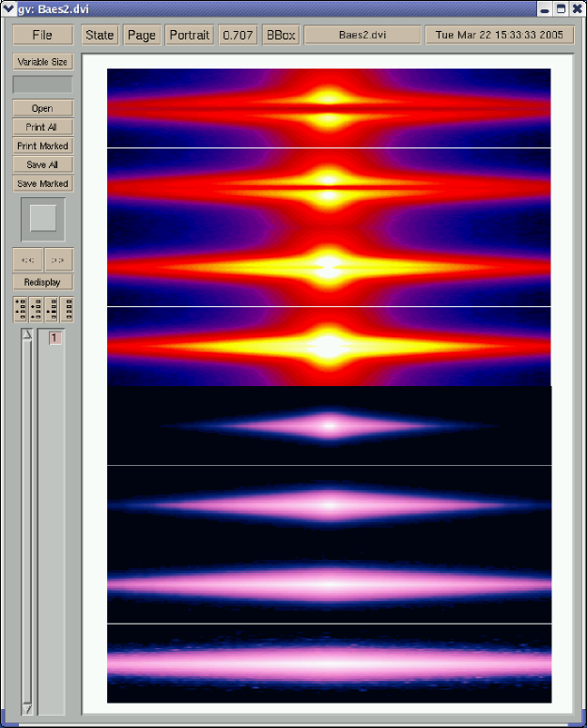Click the Baes2.dvi file name button

click(x=362, y=35)
